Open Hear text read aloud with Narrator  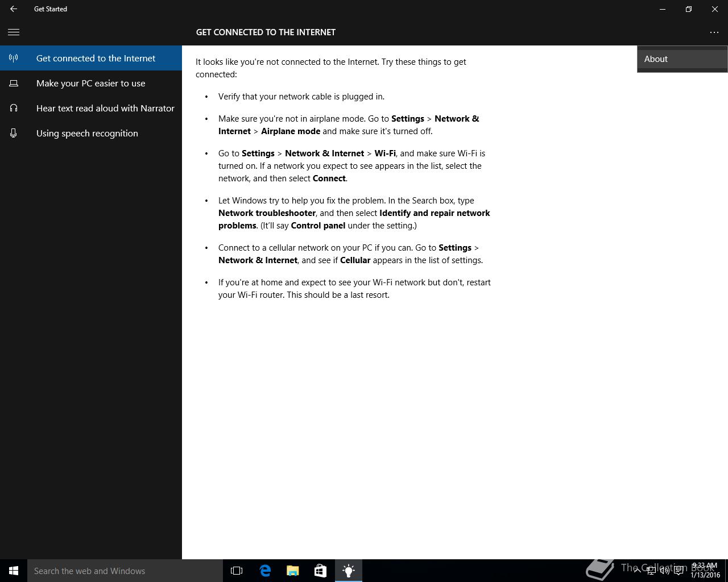coord(91,108)
